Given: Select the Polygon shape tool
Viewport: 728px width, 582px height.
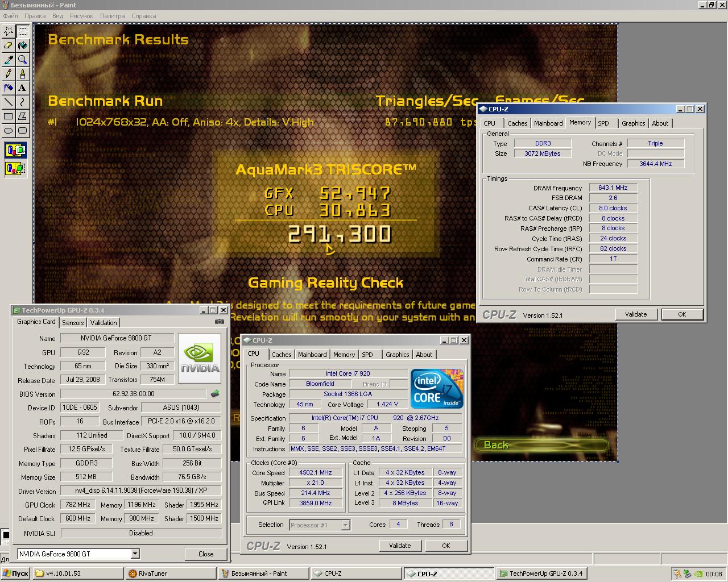Looking at the screenshot, I should [x=22, y=117].
